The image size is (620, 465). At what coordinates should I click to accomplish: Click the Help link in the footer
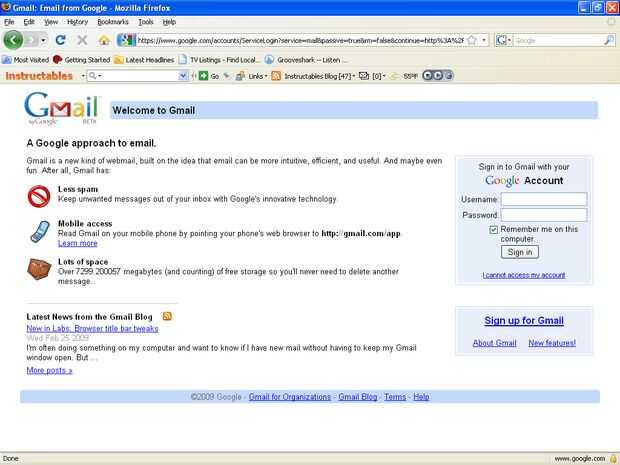(x=421, y=397)
